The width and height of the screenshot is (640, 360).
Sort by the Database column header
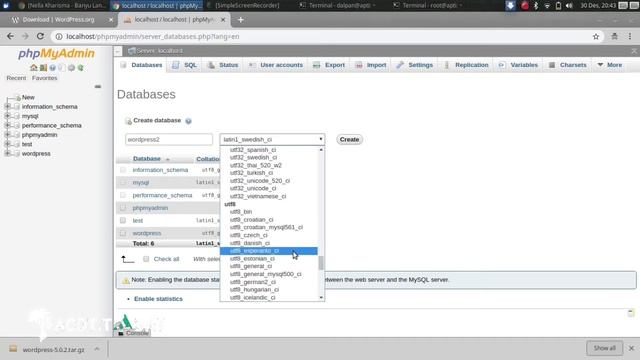click(x=147, y=159)
